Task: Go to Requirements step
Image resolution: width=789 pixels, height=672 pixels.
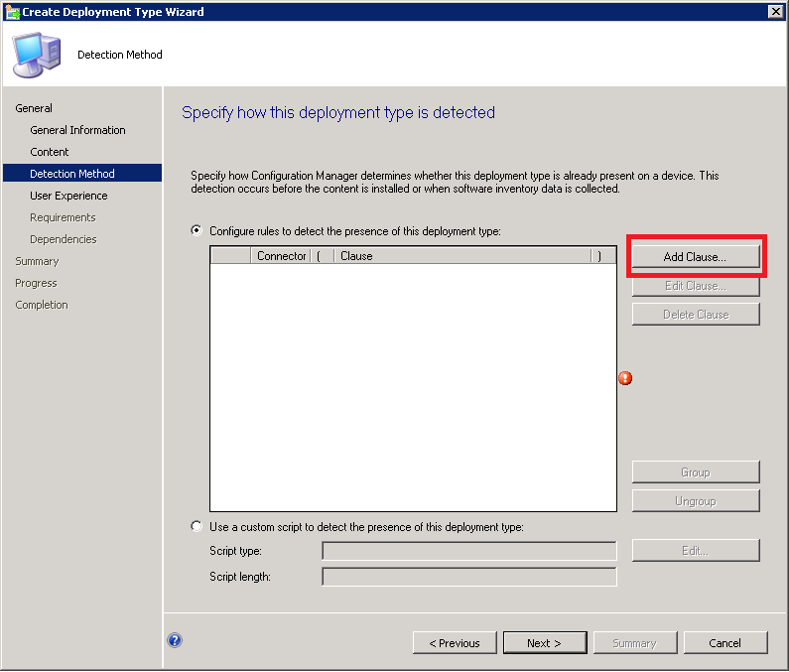Action: 63,217
